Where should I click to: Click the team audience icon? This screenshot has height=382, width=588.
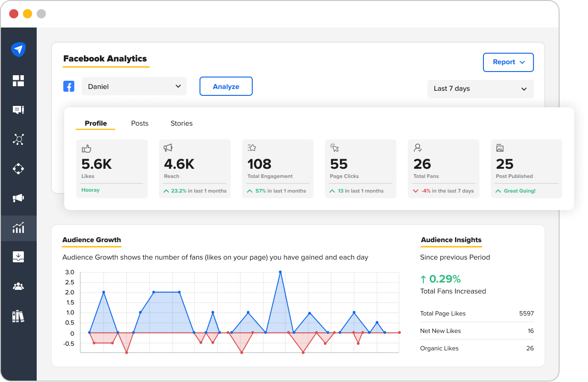(x=18, y=286)
